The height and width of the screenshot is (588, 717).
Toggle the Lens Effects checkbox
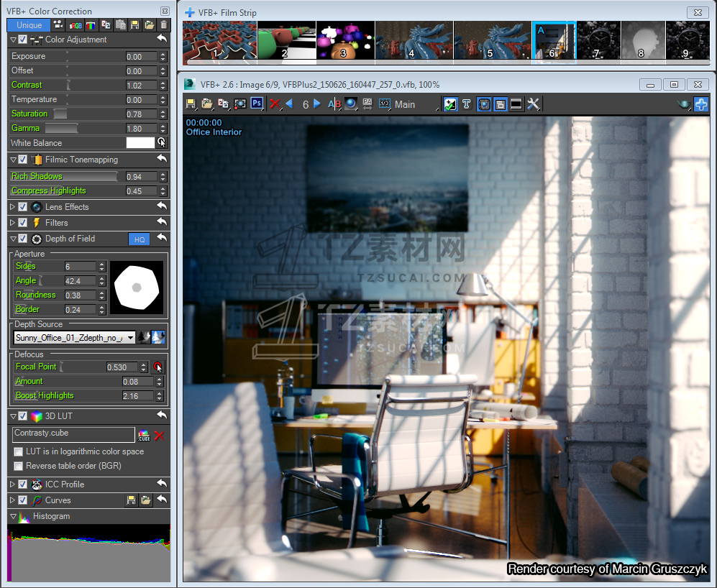[22, 207]
